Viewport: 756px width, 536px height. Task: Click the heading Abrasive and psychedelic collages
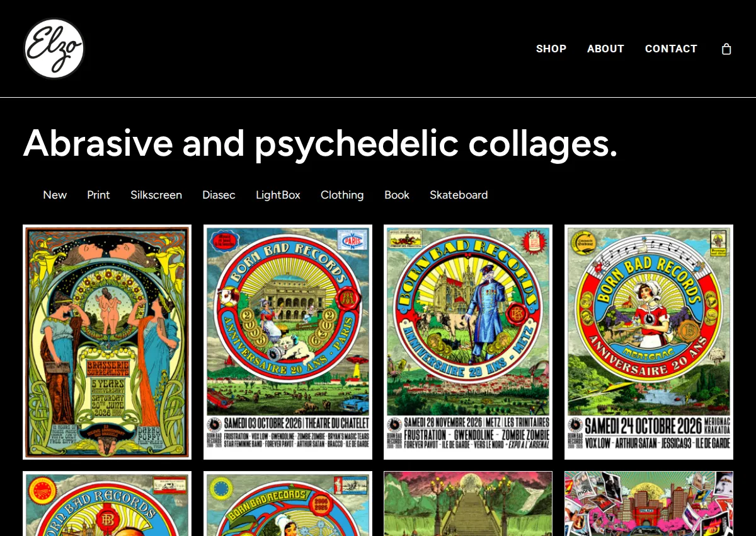[x=320, y=143]
